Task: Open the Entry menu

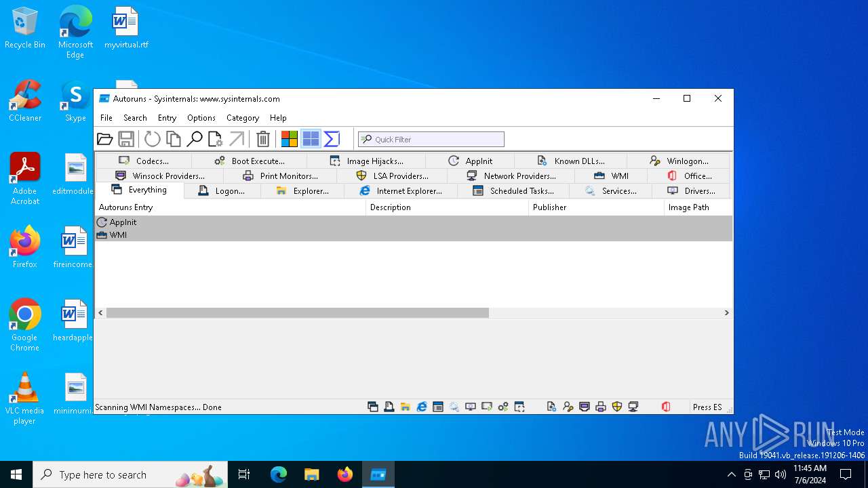Action: click(167, 118)
